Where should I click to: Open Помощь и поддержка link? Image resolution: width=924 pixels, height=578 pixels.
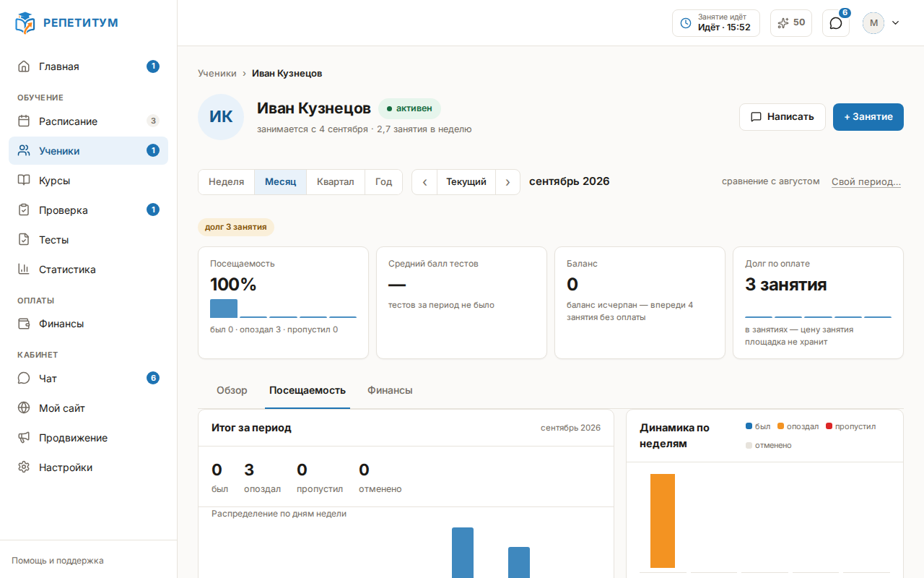point(58,561)
